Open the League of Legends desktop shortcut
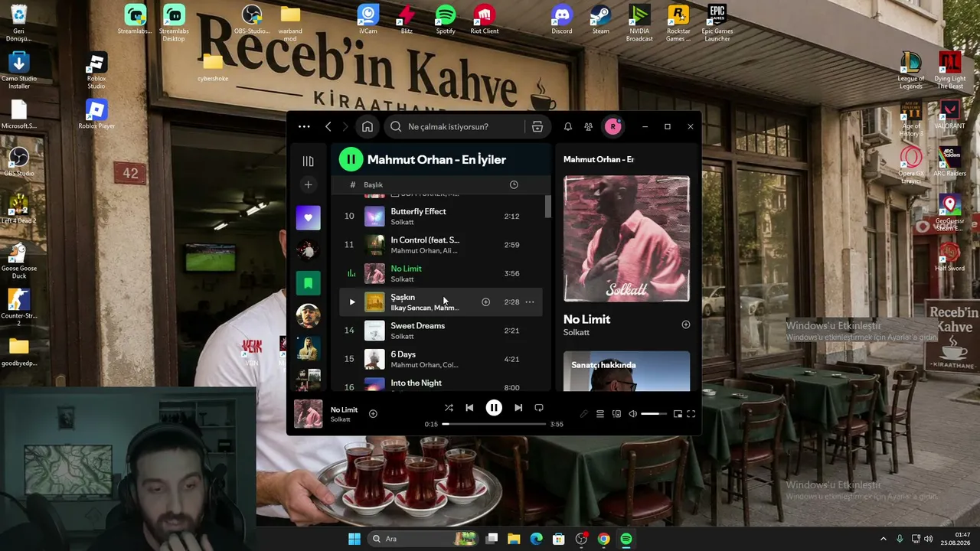 [910, 70]
